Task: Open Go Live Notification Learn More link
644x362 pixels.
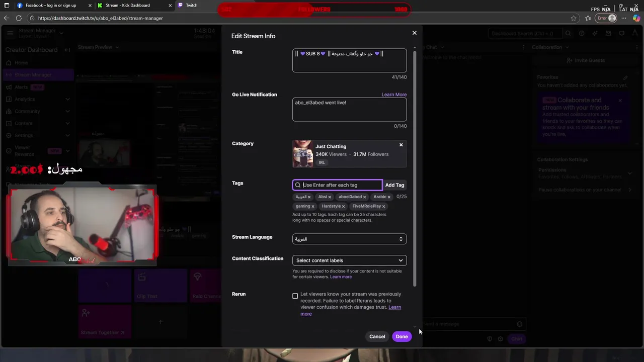Action: pos(394,95)
